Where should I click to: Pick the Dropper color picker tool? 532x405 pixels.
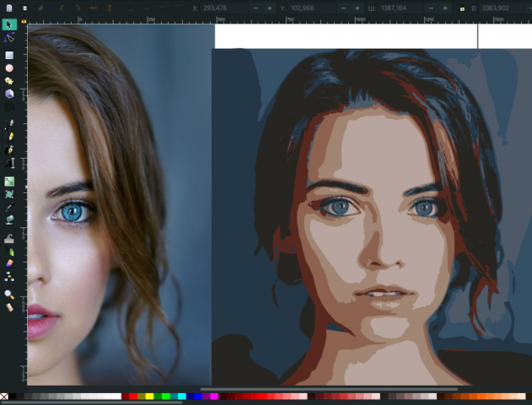[x=9, y=207]
